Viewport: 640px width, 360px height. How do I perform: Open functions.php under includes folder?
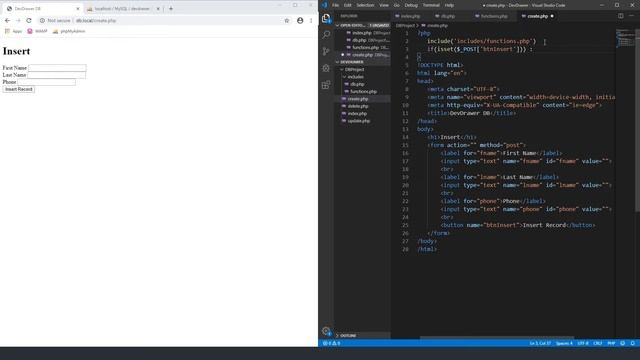[x=362, y=91]
